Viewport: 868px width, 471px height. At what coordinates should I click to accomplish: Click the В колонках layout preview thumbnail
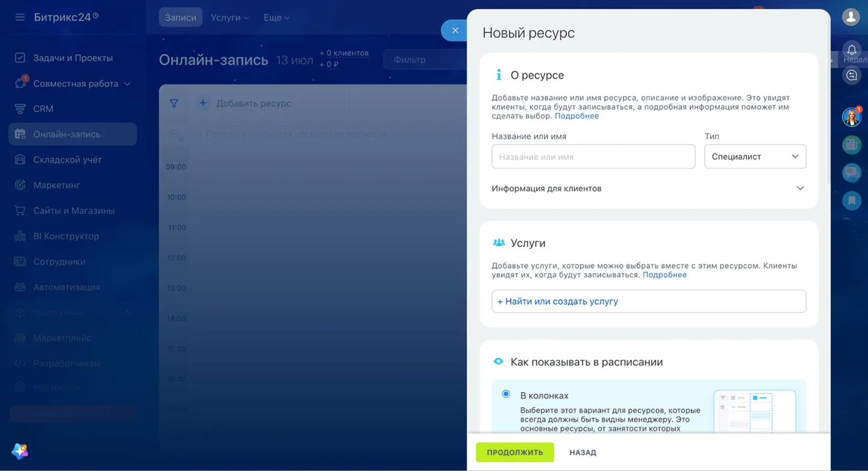pyautogui.click(x=755, y=411)
